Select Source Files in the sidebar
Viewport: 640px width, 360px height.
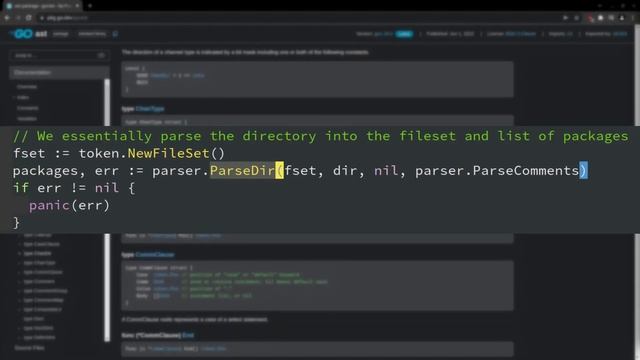[x=29, y=348]
